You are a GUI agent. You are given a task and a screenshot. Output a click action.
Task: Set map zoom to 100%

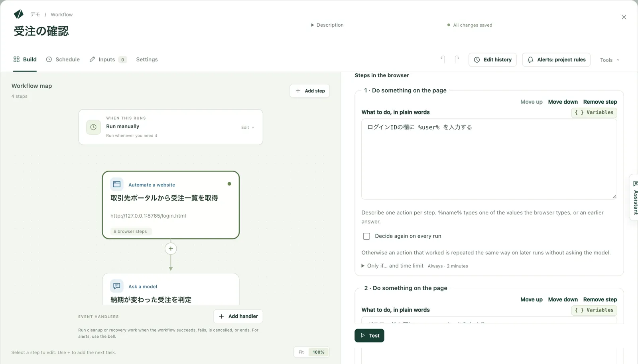318,352
